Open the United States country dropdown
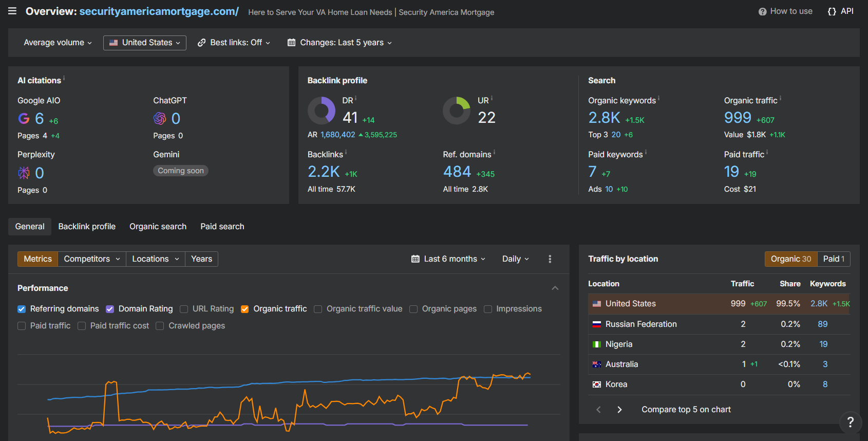 pos(145,43)
